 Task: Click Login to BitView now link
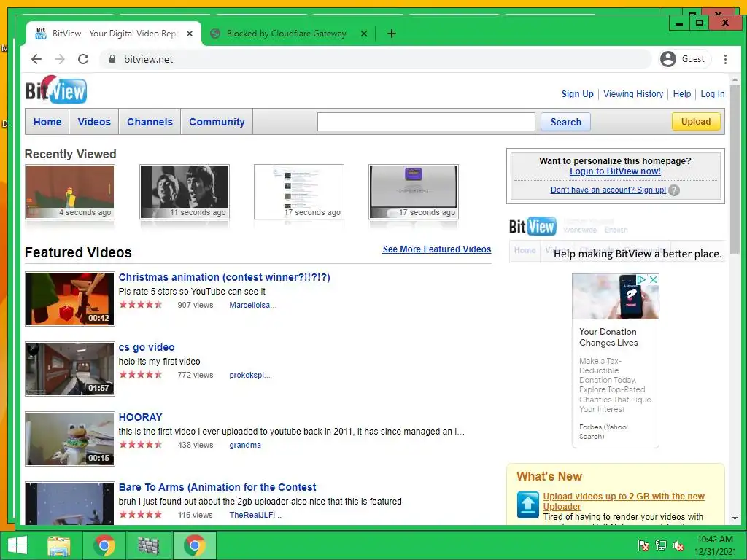[615, 171]
